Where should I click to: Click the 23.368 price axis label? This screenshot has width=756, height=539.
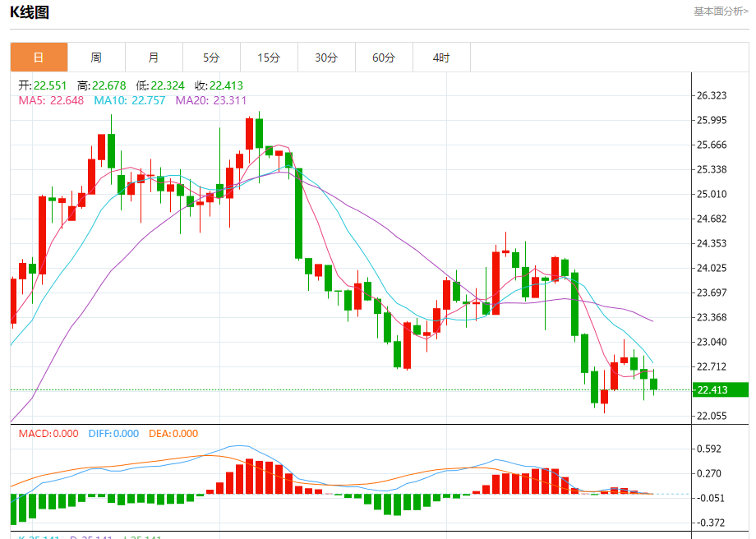[x=712, y=317]
